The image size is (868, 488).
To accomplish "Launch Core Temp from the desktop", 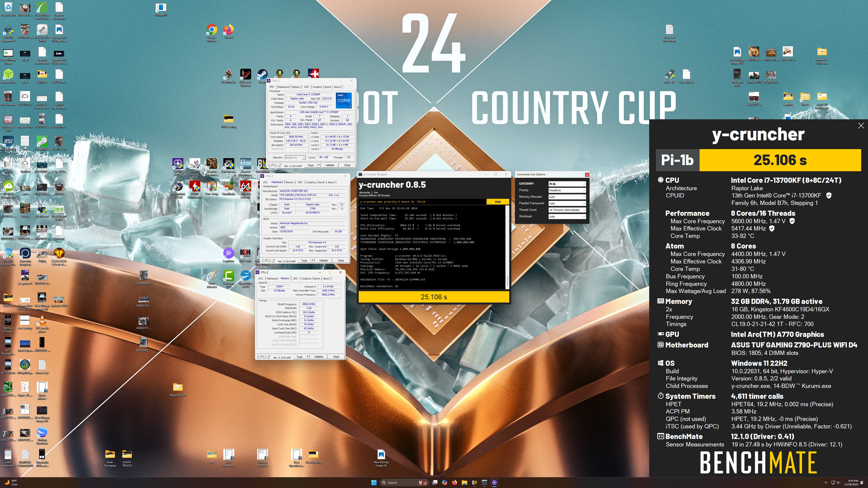I will coord(212,188).
